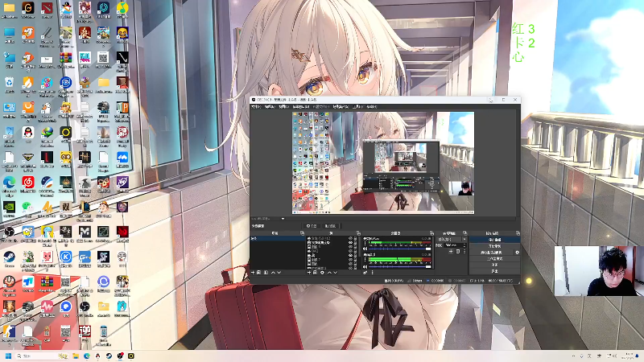Click Start Recording in OBS Controls

point(495,246)
